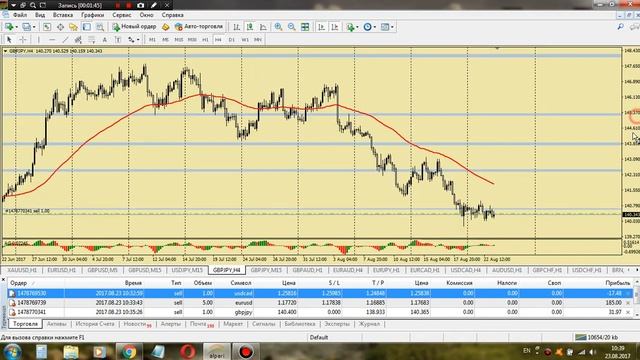640x360 pixels.
Task: Select the horizontal line drawing tool
Action: pos(52,40)
